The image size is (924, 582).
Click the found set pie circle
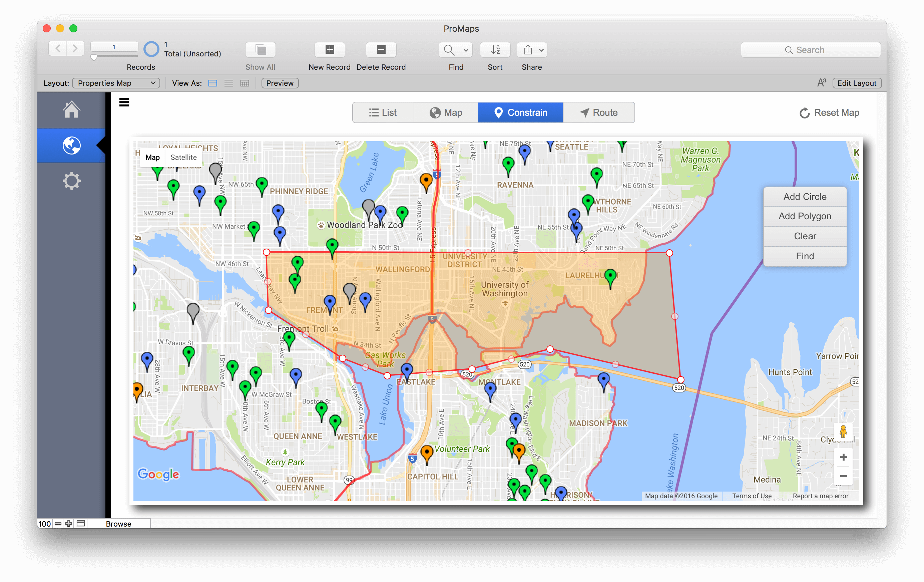tap(151, 49)
